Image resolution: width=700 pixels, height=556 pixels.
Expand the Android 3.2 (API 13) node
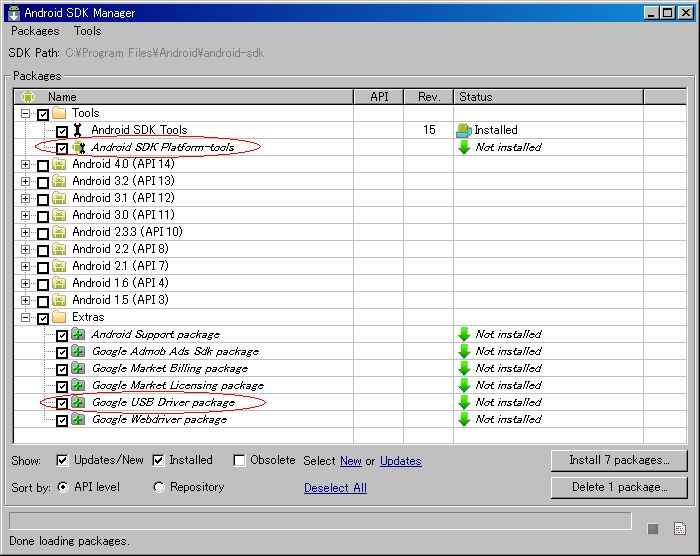pyautogui.click(x=25, y=181)
